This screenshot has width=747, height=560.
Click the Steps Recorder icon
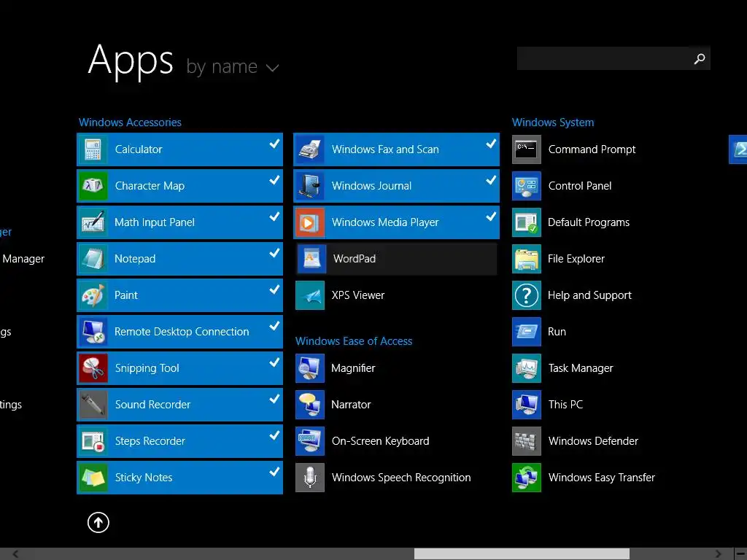93,441
